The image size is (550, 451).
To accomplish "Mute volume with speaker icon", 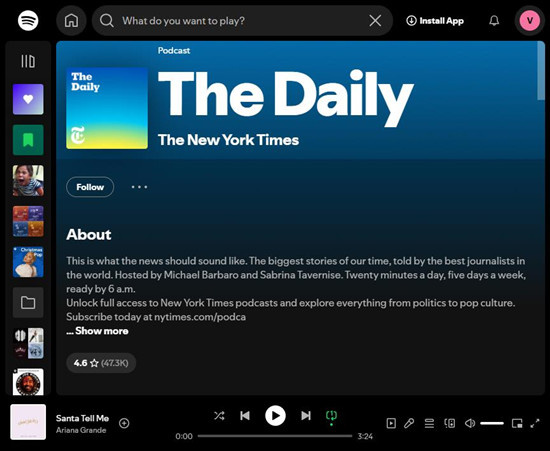I will pyautogui.click(x=470, y=423).
